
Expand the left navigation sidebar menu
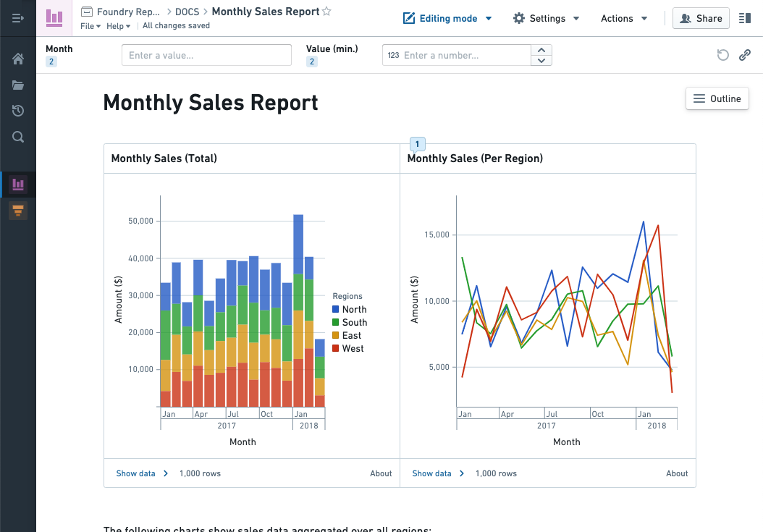coord(18,19)
